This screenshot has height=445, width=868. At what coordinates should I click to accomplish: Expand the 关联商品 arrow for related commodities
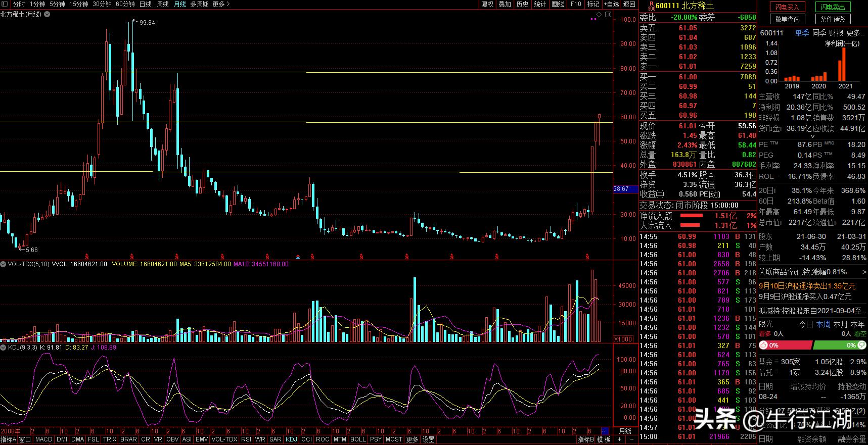[x=864, y=272]
